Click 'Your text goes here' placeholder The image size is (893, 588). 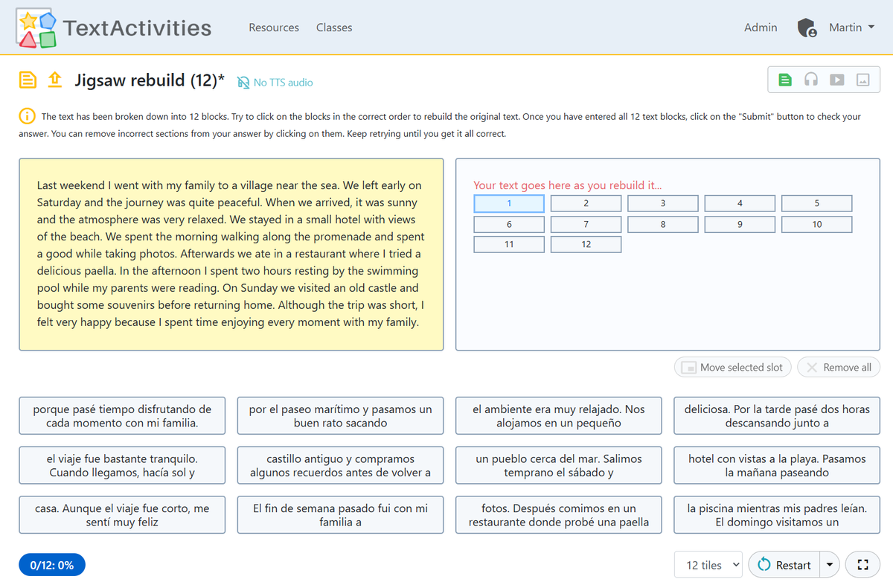pos(567,185)
